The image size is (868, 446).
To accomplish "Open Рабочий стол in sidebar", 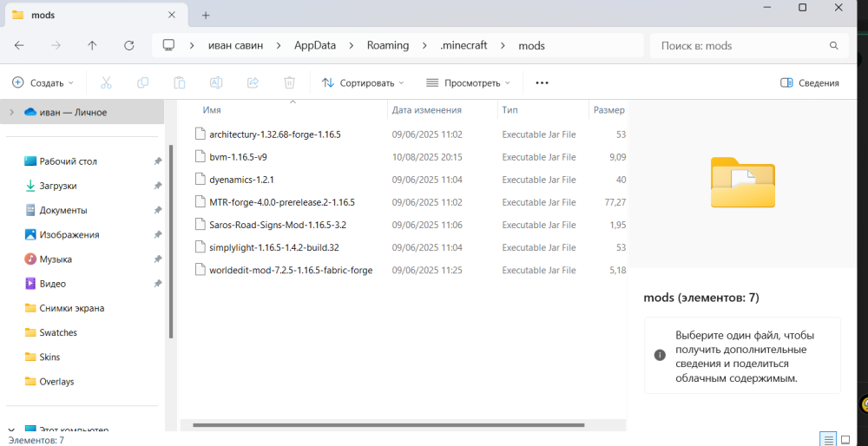I will tap(68, 161).
